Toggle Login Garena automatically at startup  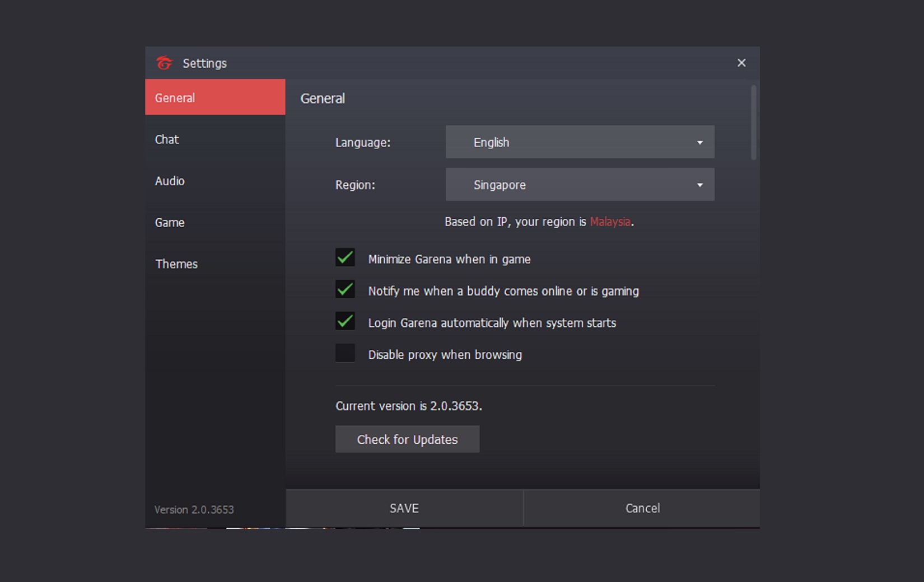(345, 322)
